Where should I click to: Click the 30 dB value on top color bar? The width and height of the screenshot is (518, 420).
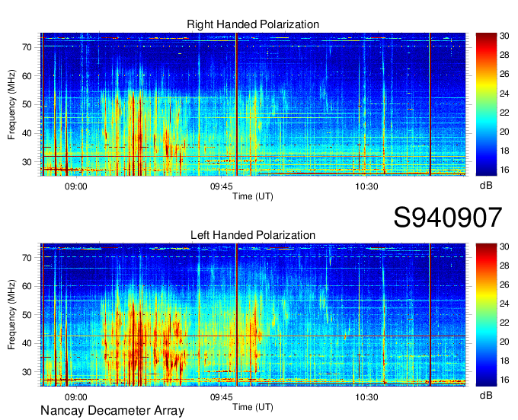pos(504,36)
